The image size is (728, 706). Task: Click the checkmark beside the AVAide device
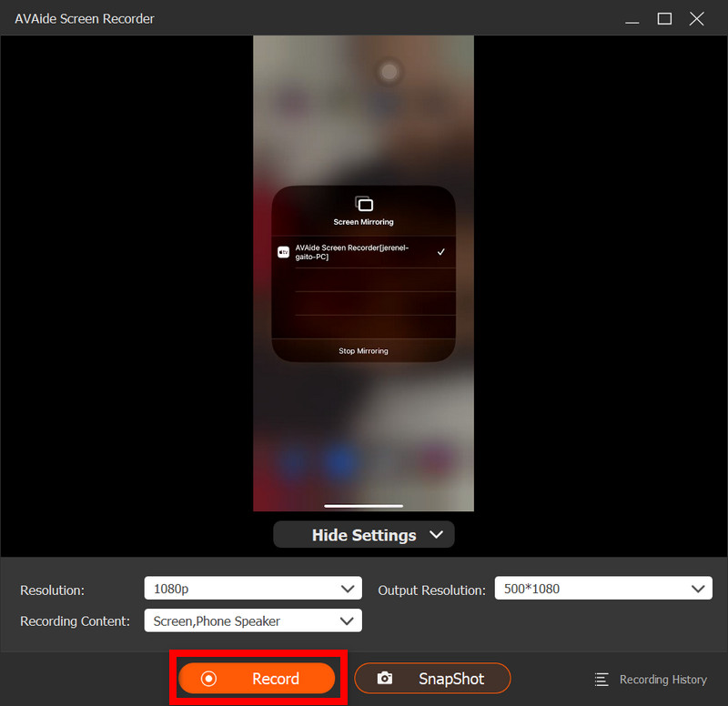pyautogui.click(x=440, y=252)
